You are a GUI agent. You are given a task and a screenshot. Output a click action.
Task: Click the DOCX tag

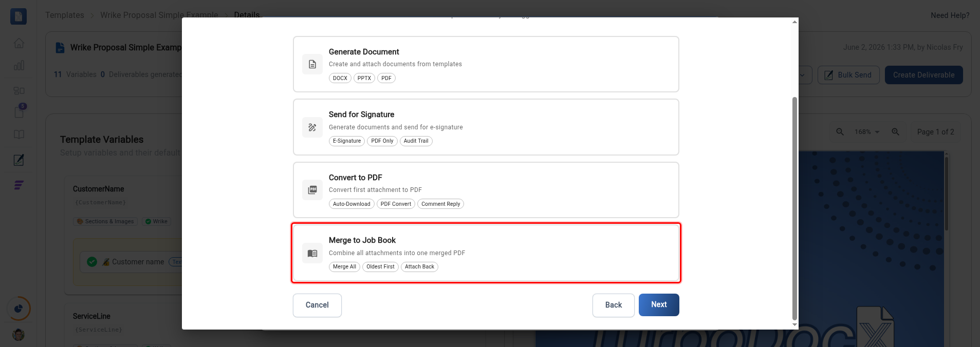click(x=340, y=78)
